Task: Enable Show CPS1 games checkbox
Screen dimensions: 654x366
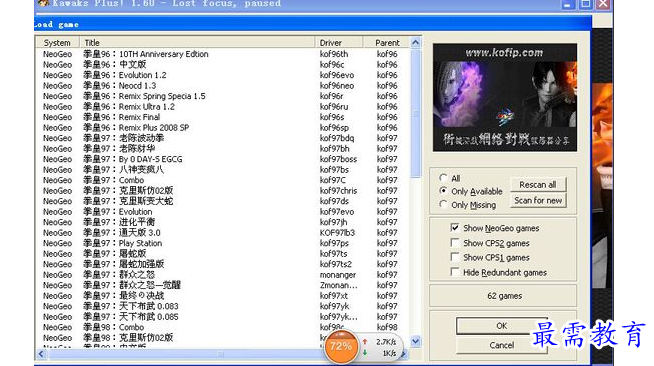Action: (x=455, y=257)
